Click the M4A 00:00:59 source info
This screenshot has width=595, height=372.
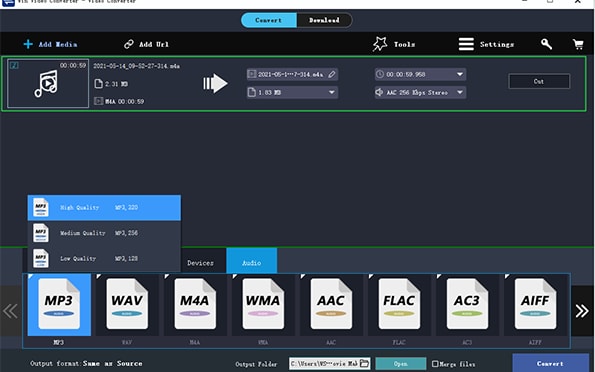pyautogui.click(x=124, y=101)
